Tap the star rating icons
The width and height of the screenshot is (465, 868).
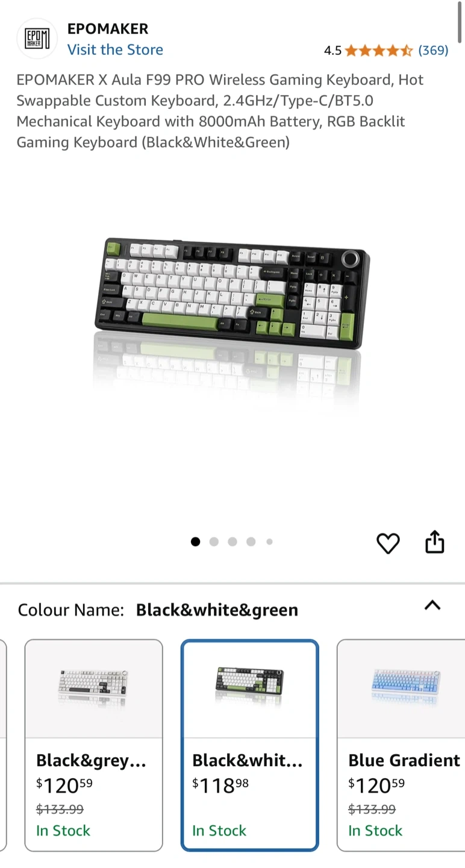378,51
